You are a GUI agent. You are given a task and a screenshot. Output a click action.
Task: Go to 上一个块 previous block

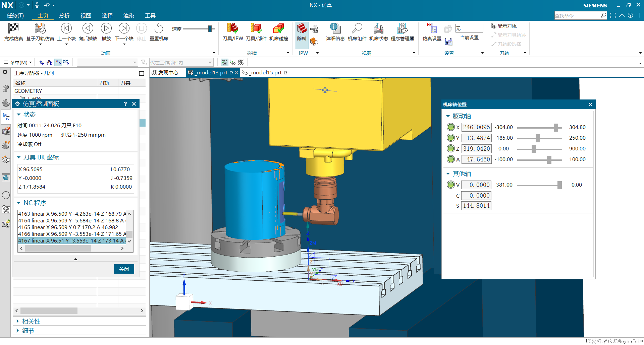(x=66, y=32)
